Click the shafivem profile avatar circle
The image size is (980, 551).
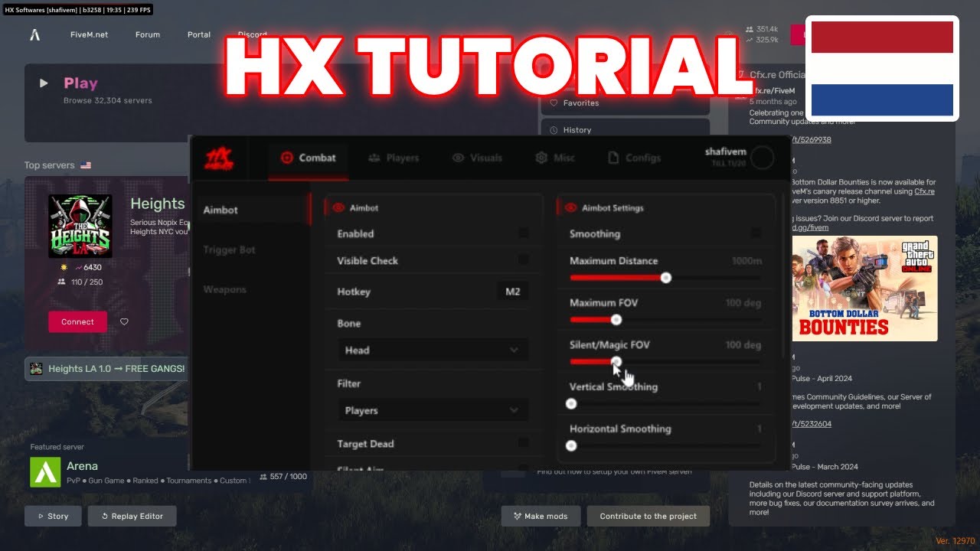(x=762, y=158)
